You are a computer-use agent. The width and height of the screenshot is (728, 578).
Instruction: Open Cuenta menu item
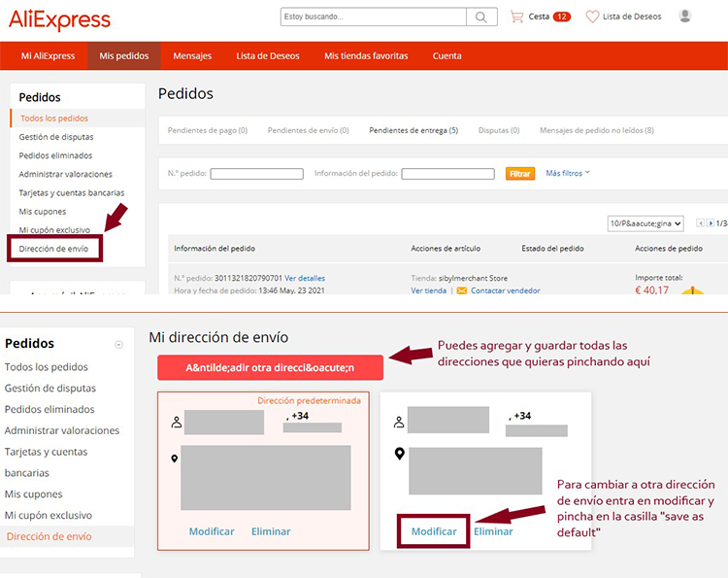pyautogui.click(x=447, y=55)
